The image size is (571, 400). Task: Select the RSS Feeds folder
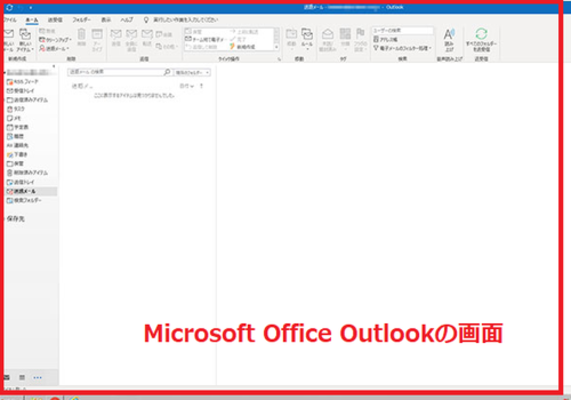point(23,82)
